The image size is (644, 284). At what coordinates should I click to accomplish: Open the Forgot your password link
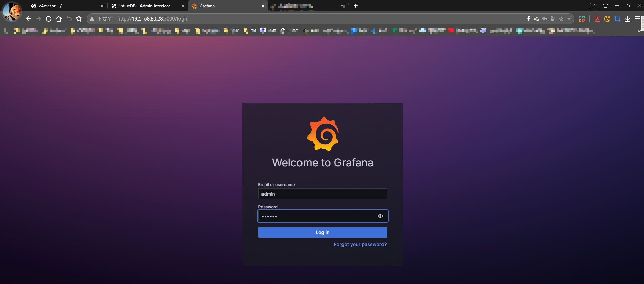tap(360, 244)
